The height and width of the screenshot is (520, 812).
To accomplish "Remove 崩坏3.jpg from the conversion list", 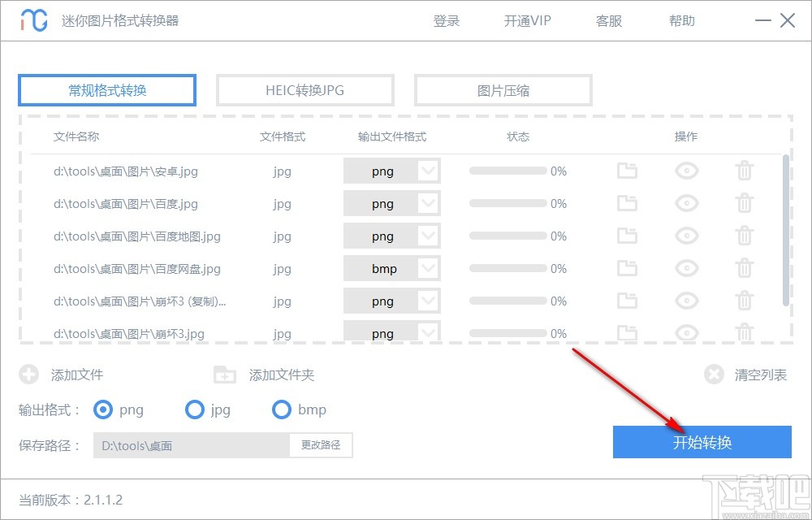I will pos(745,333).
